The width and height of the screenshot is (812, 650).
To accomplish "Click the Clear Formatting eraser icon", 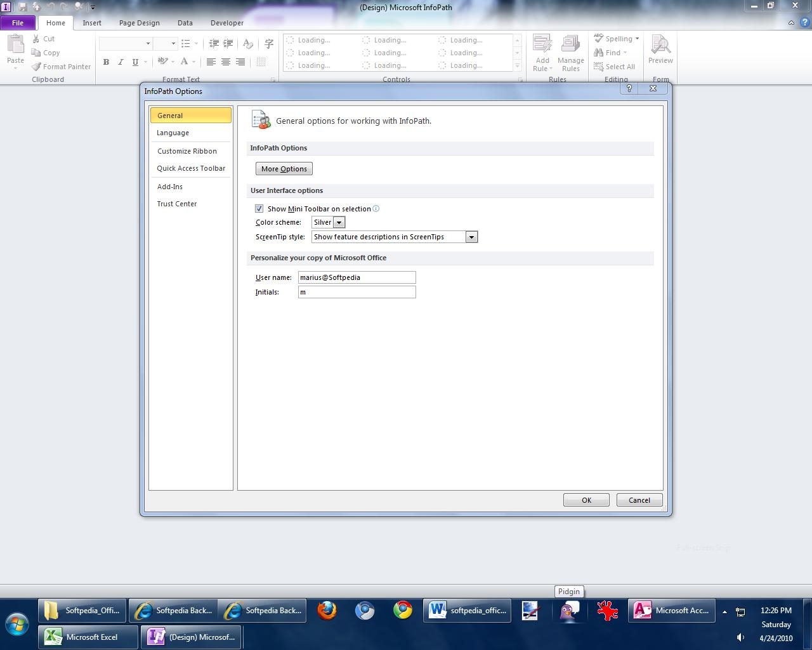I will pos(248,43).
